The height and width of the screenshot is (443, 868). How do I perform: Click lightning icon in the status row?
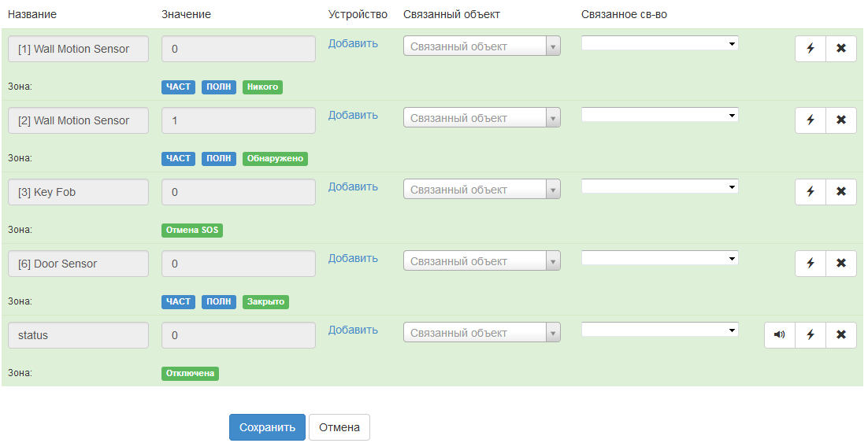click(811, 334)
